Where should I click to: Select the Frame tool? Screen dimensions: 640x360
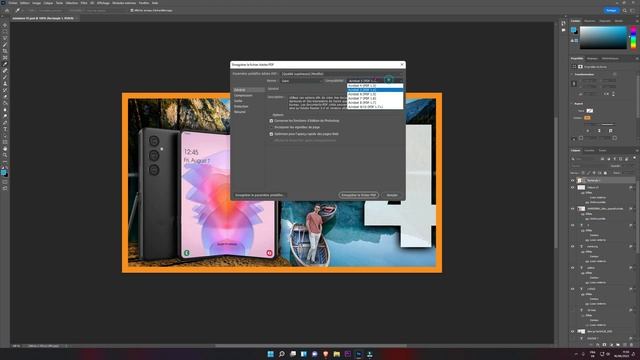click(x=5, y=58)
